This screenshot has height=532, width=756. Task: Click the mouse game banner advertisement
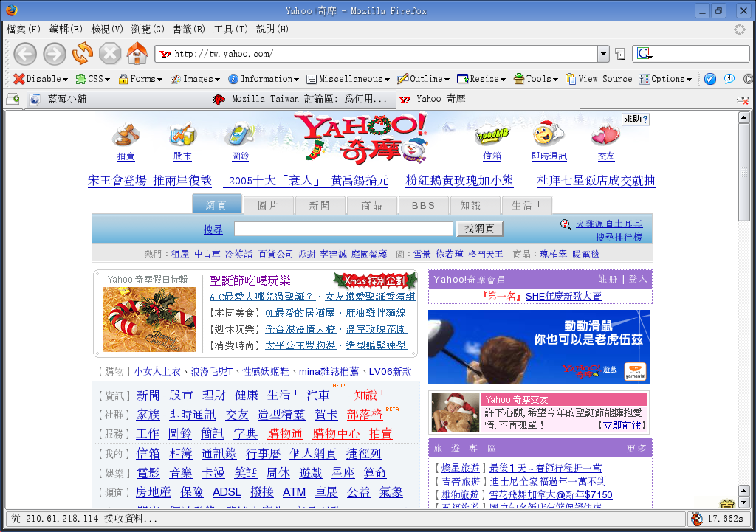[x=538, y=347]
